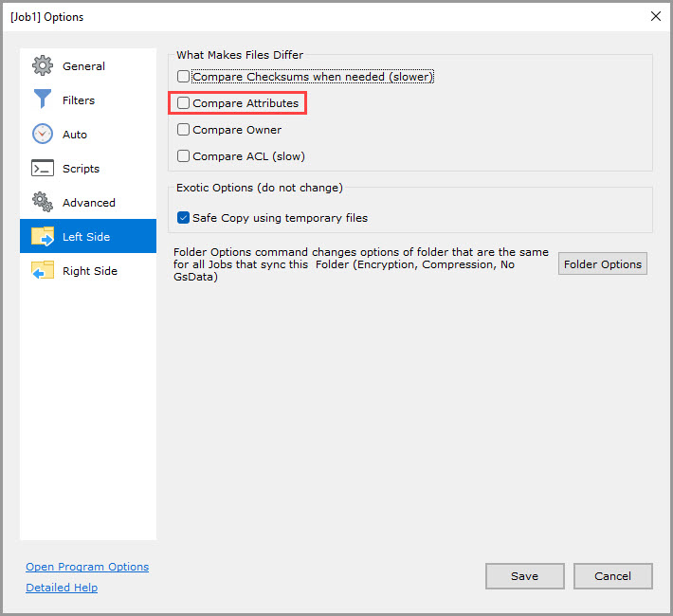Click the [Job1] Options title bar

coord(284,16)
